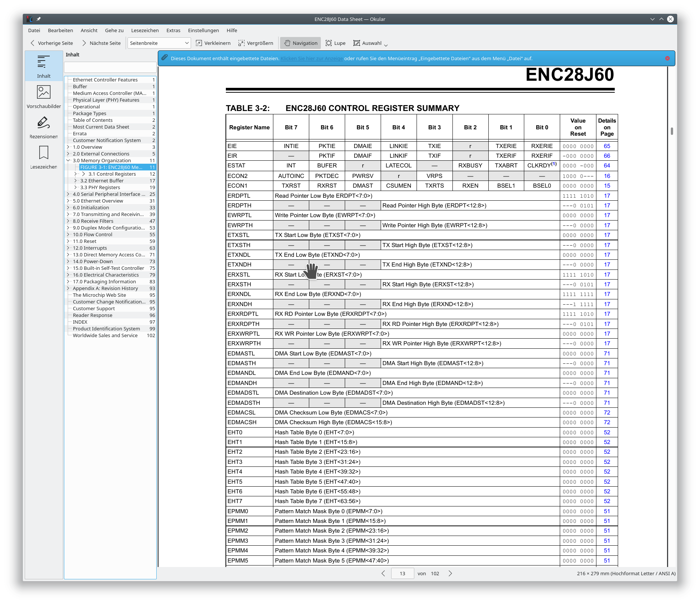Select 'Worldwide Sales and Service' entry
Image resolution: width=700 pixels, height=604 pixels.
[105, 335]
